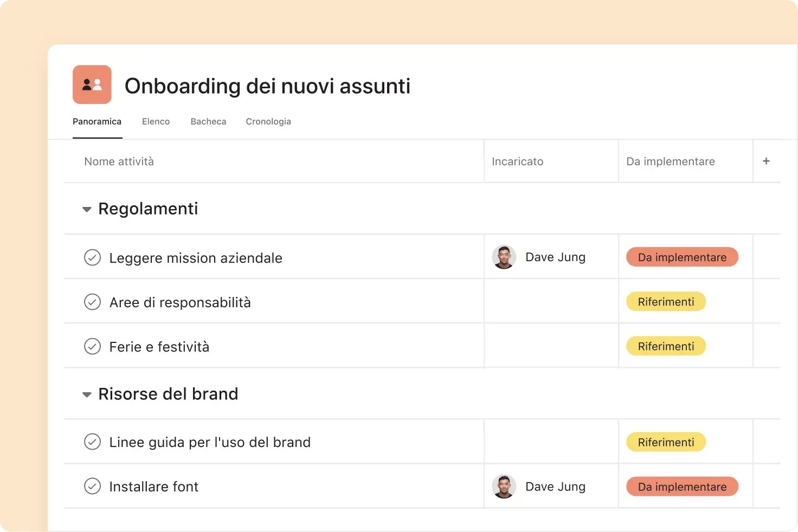Click the project icon with two people
This screenshot has width=798, height=532.
92,85
